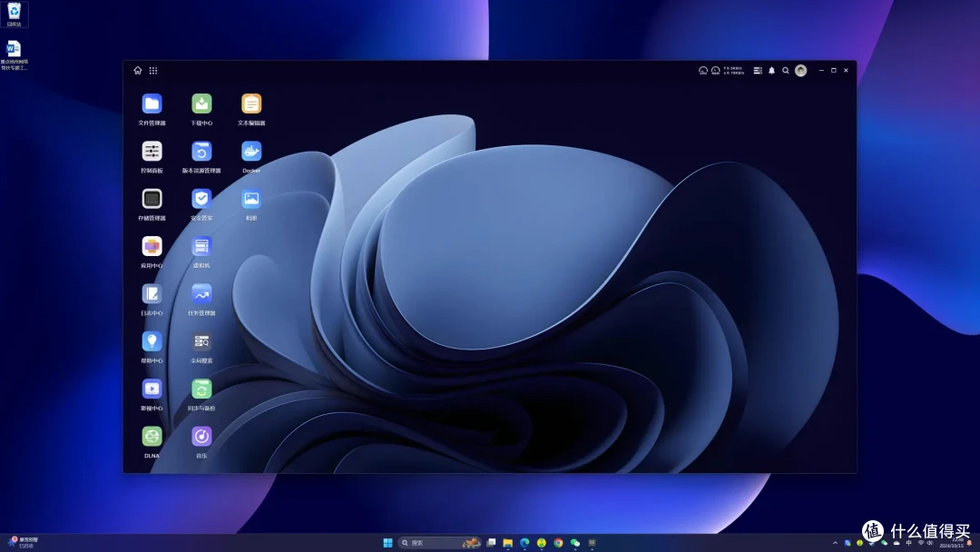
Task: Open the Docker app
Action: pyautogui.click(x=251, y=152)
